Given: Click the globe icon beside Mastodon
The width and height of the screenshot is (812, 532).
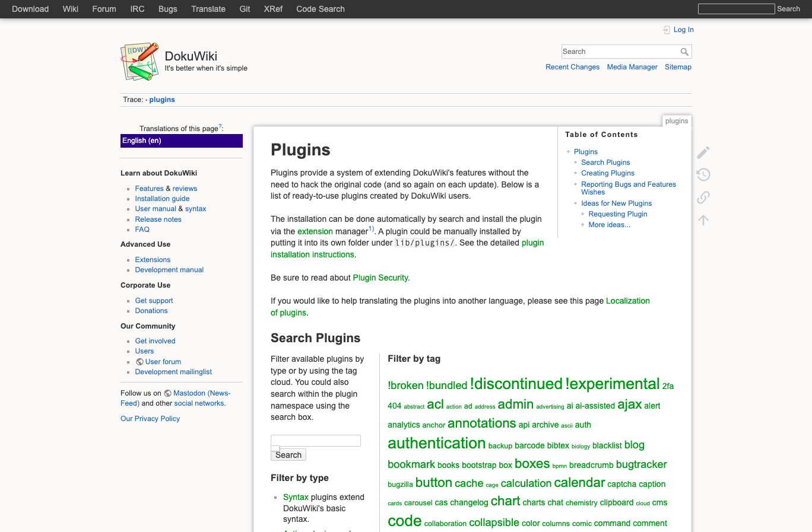Looking at the screenshot, I should click(x=167, y=393).
